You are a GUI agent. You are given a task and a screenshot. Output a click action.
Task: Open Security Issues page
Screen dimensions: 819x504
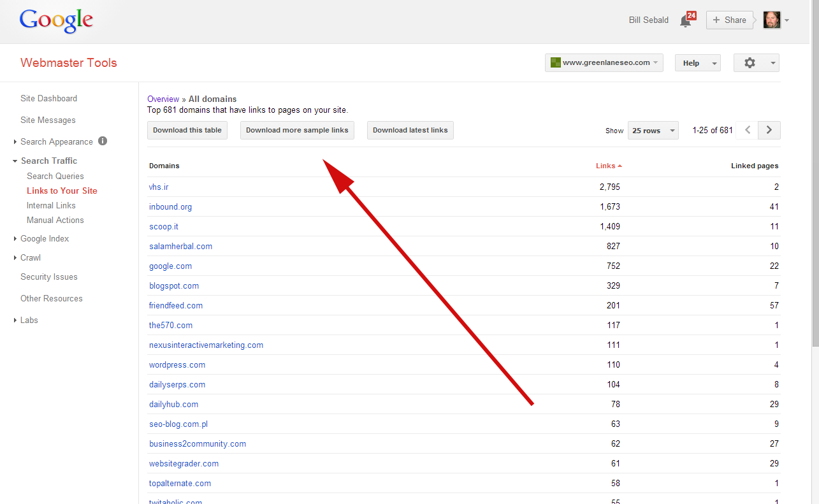[x=49, y=277]
